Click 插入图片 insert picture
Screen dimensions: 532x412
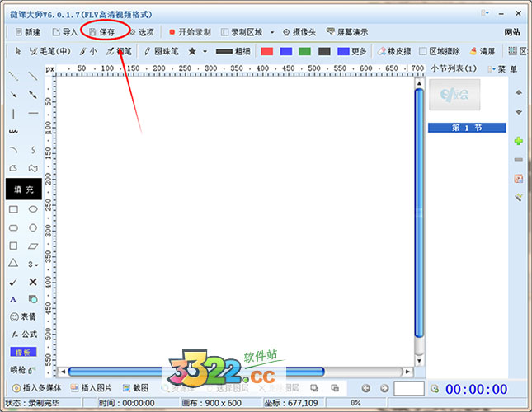(x=91, y=388)
